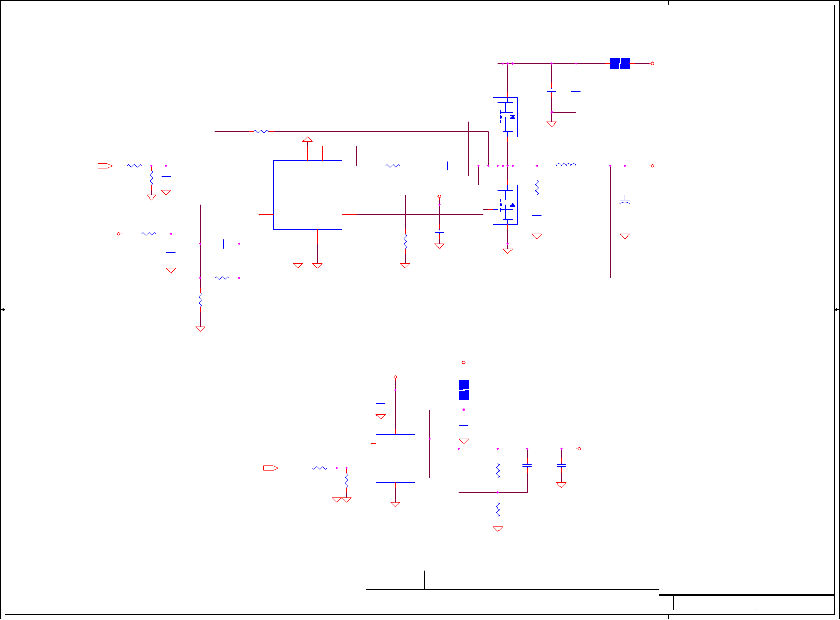The height and width of the screenshot is (620, 840).
Task: Select rightmost output capacitor in lower circuit
Action: click(x=561, y=465)
